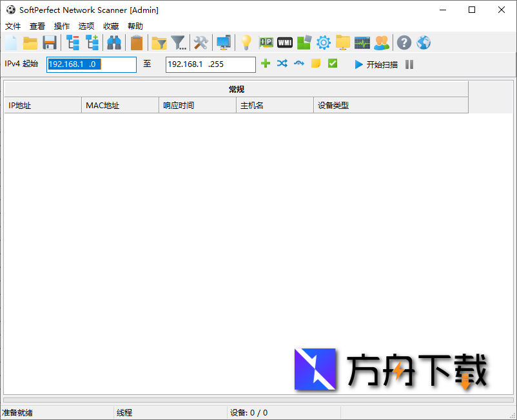The image size is (517, 420).
Task: Open the 选项 menu
Action: pos(86,26)
